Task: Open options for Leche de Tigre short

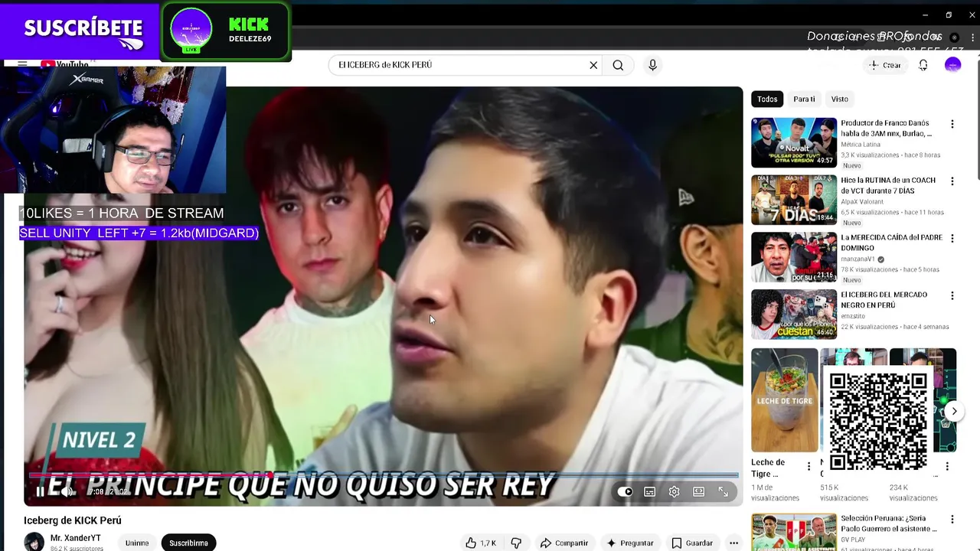Action: point(808,466)
